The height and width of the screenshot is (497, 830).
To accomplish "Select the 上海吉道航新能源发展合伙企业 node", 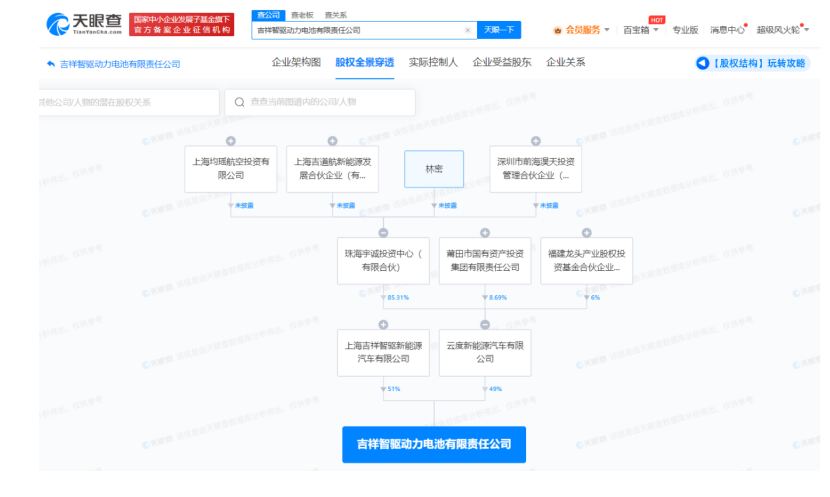I will click(332, 169).
